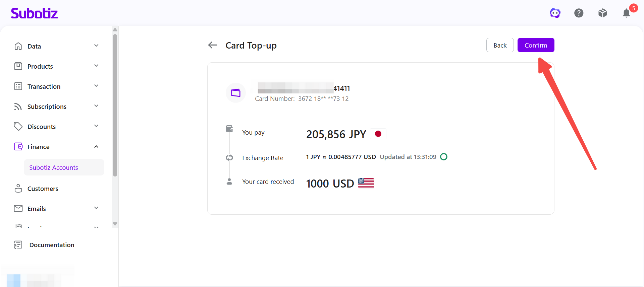The width and height of the screenshot is (644, 287).
Task: Open the help question mark icon
Action: [x=579, y=13]
